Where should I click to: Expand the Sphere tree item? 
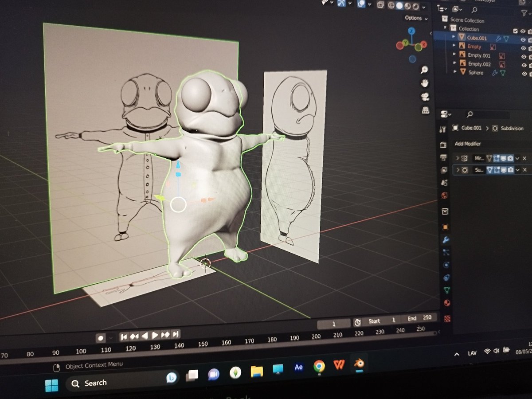click(454, 71)
